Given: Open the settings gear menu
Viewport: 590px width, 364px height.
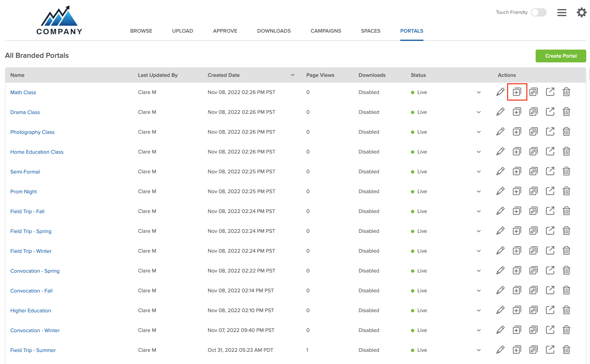Looking at the screenshot, I should 582,13.
